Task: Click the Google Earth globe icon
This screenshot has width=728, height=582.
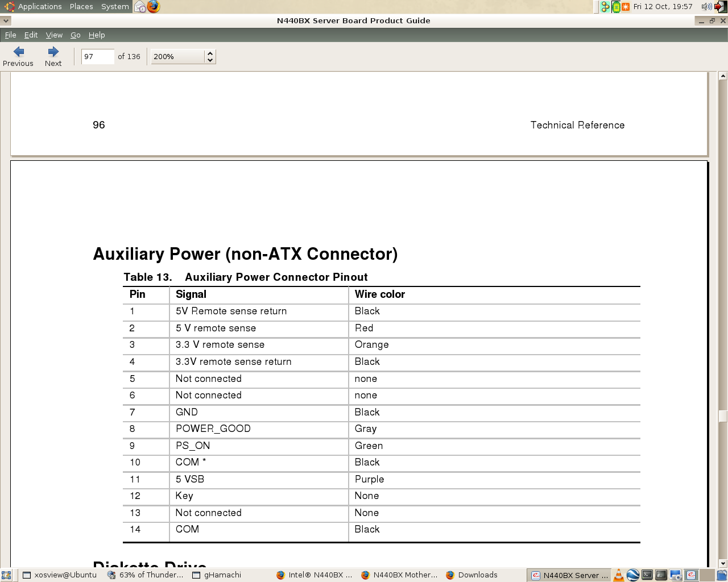Action: pyautogui.click(x=633, y=575)
